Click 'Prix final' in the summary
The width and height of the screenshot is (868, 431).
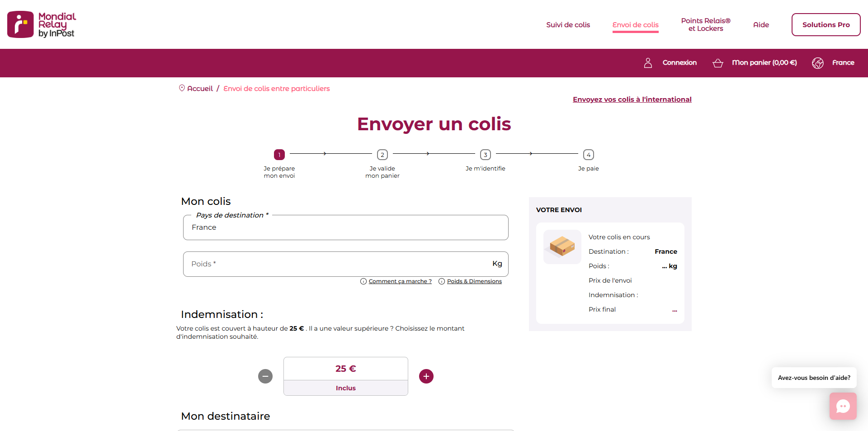click(602, 309)
